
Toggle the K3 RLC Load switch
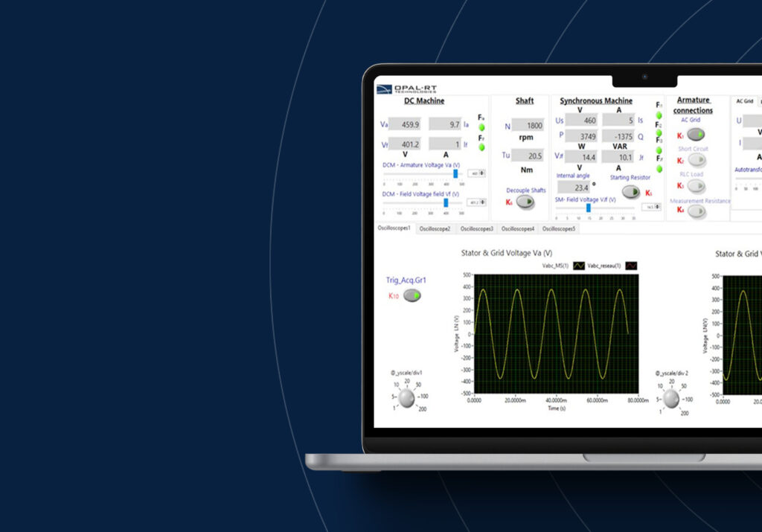point(697,185)
